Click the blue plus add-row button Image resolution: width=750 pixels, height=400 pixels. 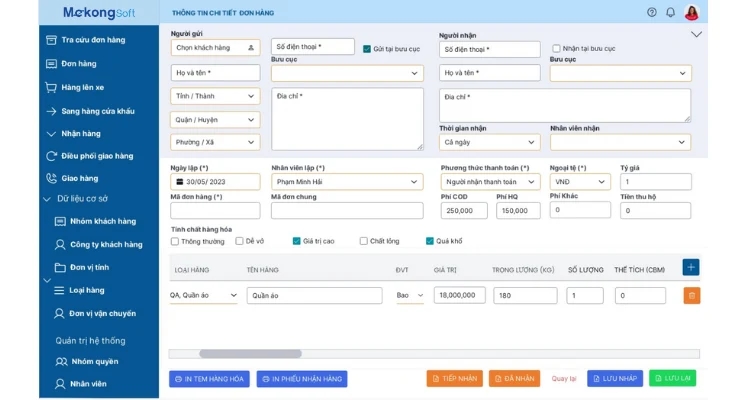691,267
